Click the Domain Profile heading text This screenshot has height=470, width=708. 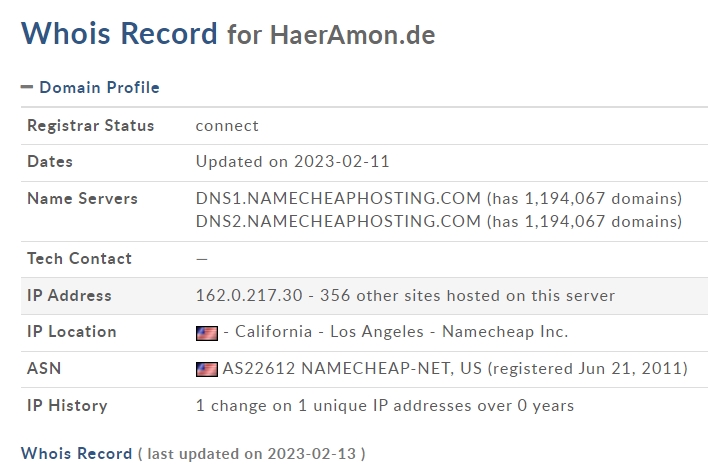[99, 88]
